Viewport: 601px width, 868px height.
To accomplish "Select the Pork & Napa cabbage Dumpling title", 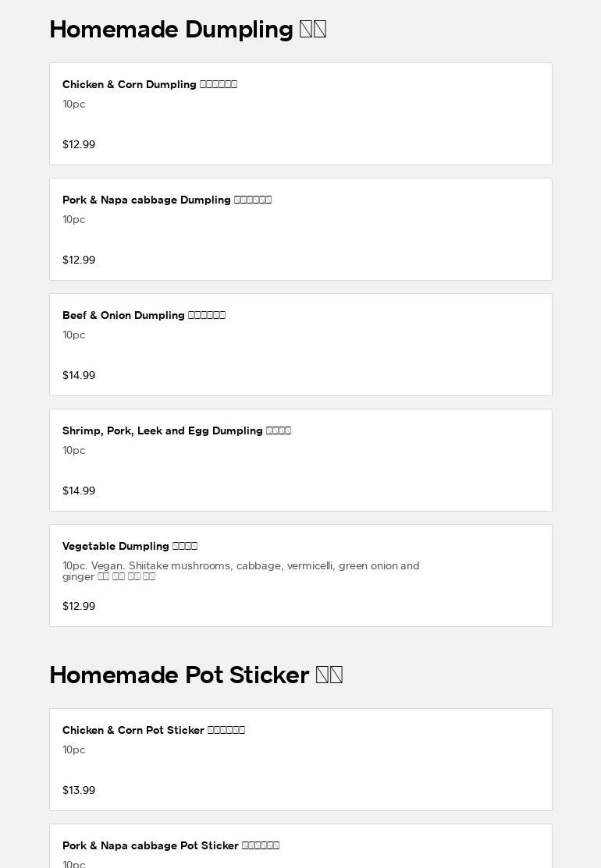I will (166, 200).
